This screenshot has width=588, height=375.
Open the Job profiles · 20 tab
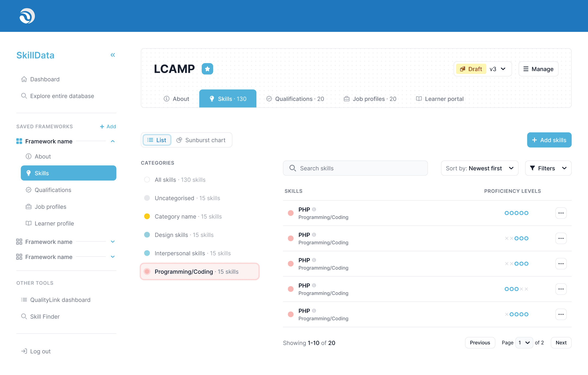(370, 99)
